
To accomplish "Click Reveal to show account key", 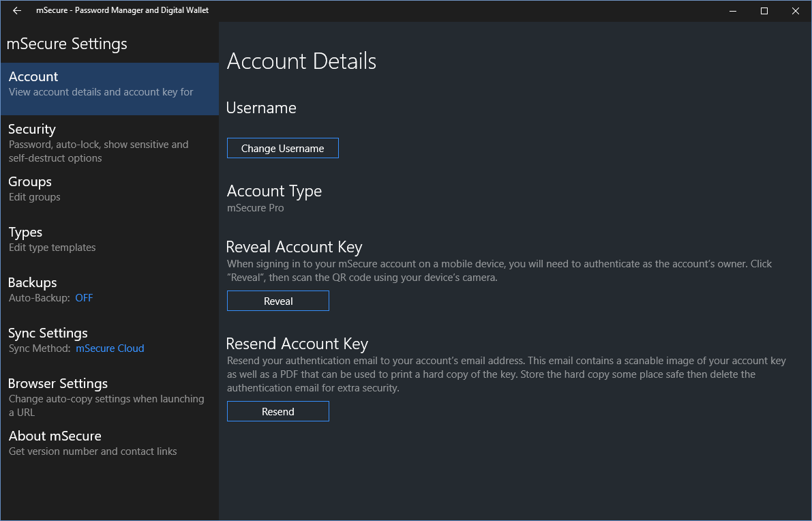I will (278, 301).
